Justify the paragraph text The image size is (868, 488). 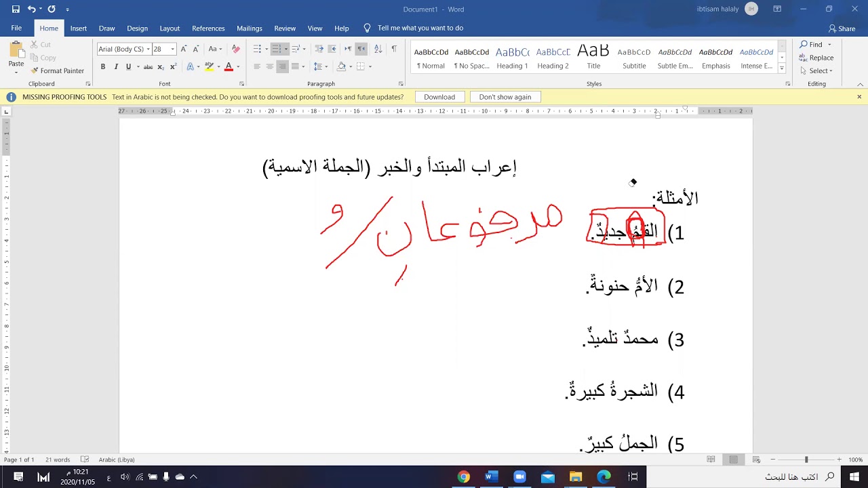tap(295, 66)
